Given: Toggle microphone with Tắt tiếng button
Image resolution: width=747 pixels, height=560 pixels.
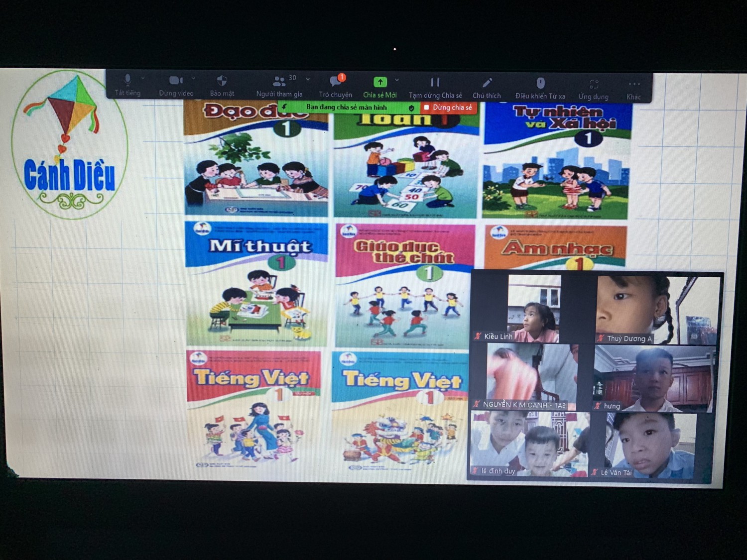Looking at the screenshot, I should [128, 80].
